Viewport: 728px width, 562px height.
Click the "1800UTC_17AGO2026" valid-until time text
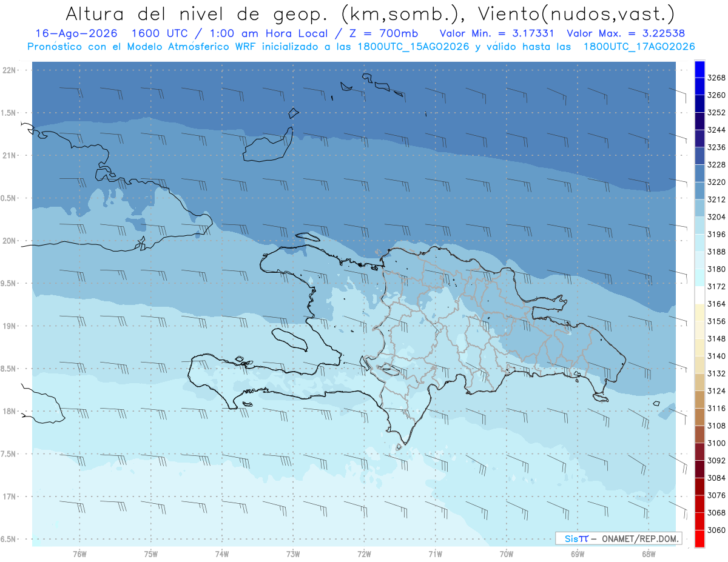(639, 47)
